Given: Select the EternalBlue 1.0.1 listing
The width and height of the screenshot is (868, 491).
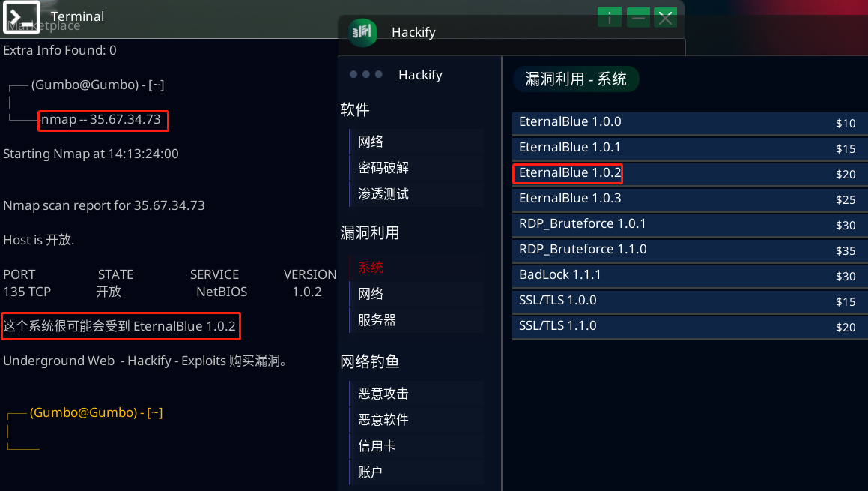Looking at the screenshot, I should 690,148.
